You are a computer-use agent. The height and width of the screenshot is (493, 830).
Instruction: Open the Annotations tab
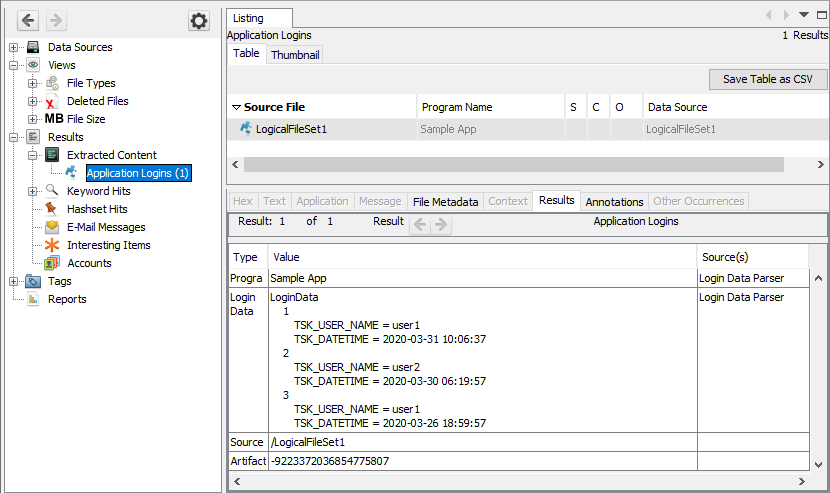click(614, 201)
